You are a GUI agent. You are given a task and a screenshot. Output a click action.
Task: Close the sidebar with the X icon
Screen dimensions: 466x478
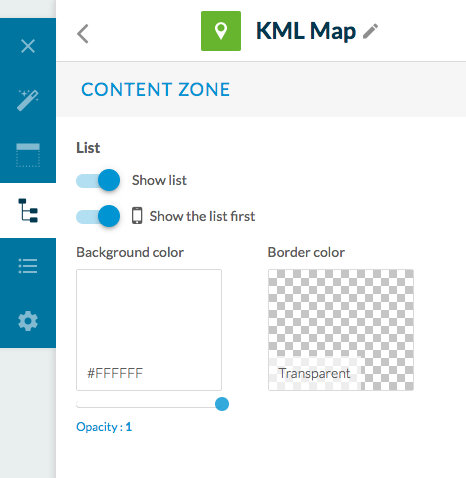coord(28,46)
